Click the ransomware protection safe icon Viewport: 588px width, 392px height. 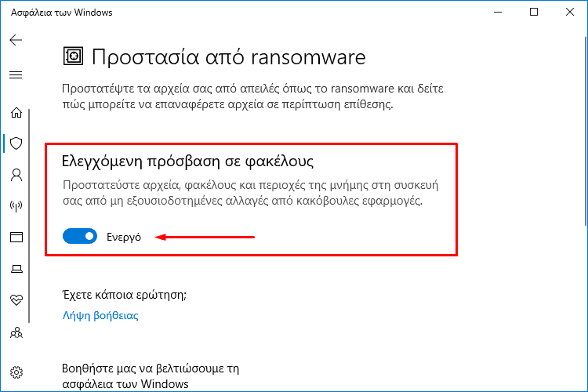tap(73, 56)
